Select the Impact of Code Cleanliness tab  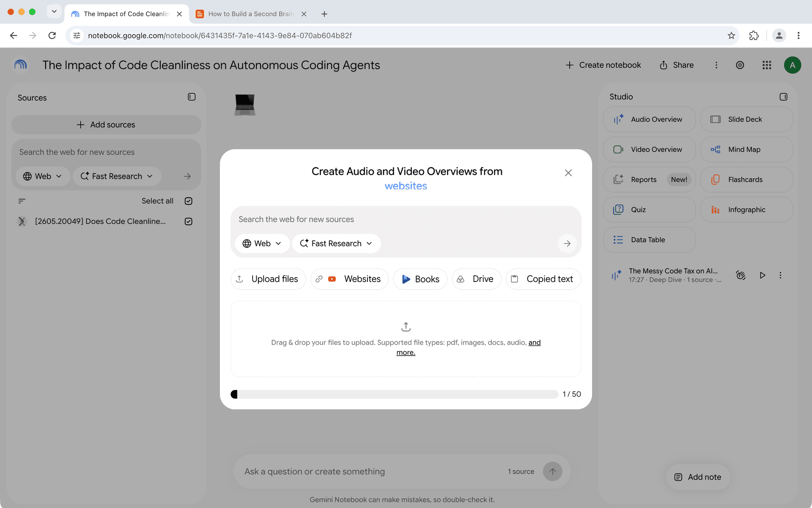click(126, 14)
